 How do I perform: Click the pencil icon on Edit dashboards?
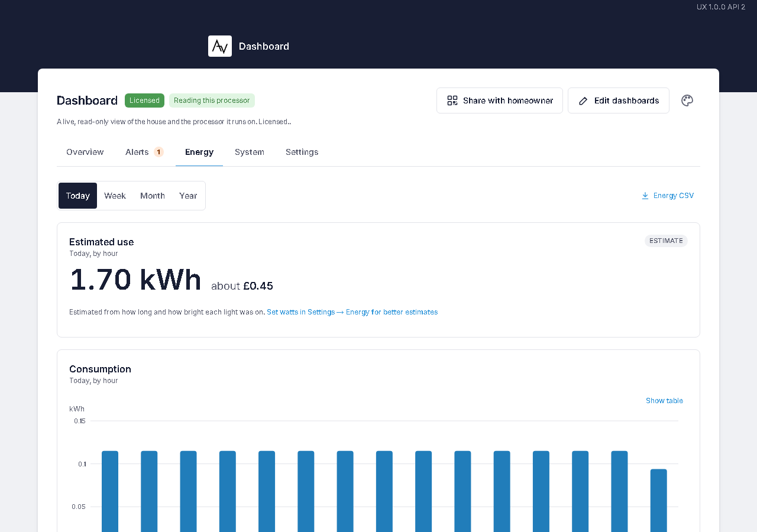point(583,100)
